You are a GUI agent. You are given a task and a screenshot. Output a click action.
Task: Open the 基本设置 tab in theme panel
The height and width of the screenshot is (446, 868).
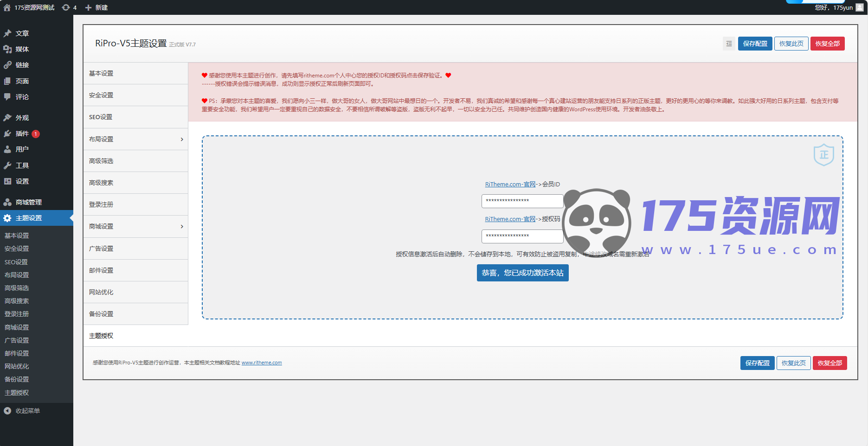[135, 73]
